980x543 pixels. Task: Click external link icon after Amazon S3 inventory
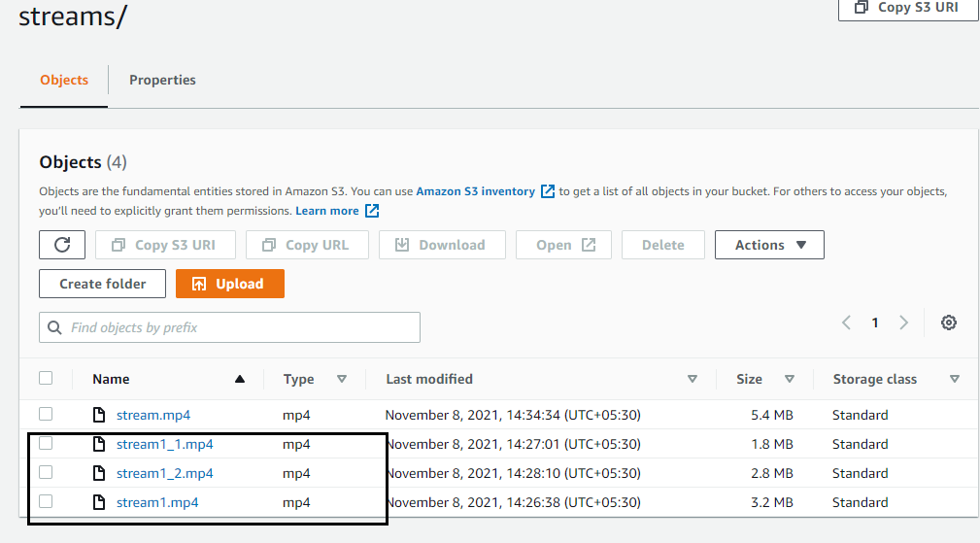548,191
